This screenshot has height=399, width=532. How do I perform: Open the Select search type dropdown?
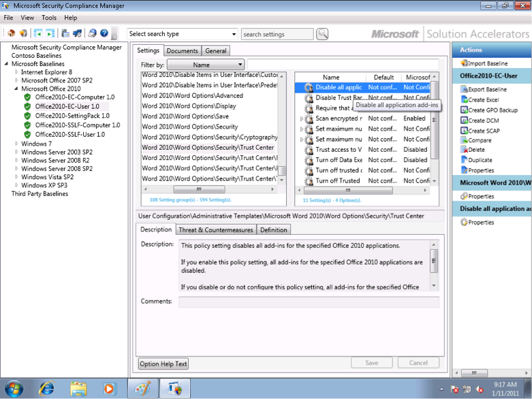(183, 34)
